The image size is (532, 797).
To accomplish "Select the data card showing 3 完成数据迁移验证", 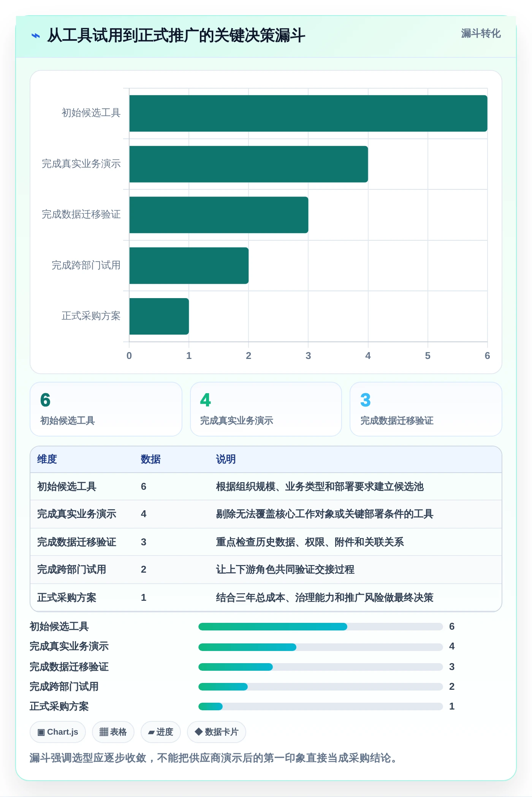I will point(426,409).
